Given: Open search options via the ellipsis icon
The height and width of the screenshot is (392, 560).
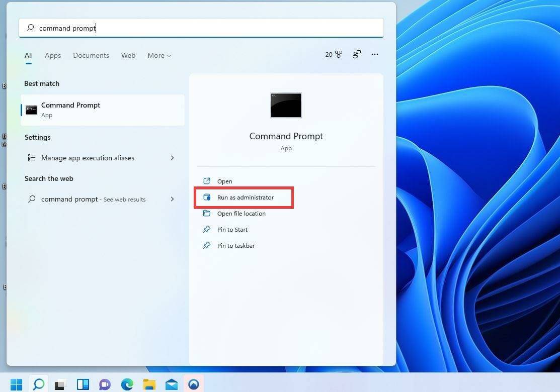Looking at the screenshot, I should click(374, 54).
